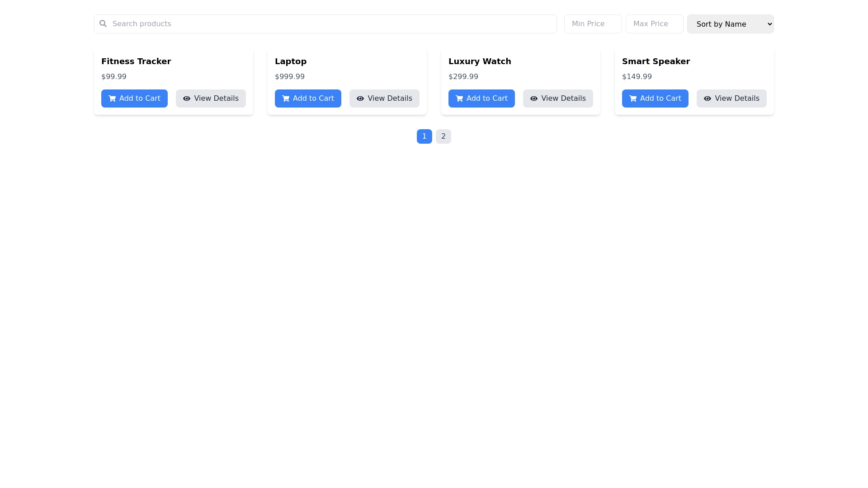Click the Min Price input

593,24
